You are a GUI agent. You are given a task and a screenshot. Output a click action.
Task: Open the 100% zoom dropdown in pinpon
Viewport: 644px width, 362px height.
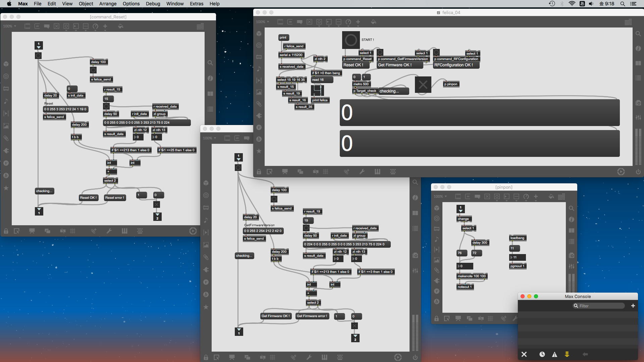click(x=440, y=196)
